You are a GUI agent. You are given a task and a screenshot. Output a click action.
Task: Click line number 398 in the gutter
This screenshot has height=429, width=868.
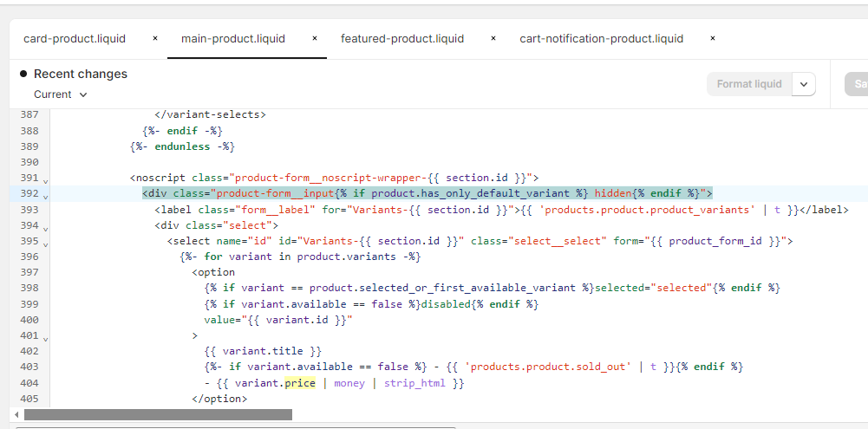coord(29,288)
